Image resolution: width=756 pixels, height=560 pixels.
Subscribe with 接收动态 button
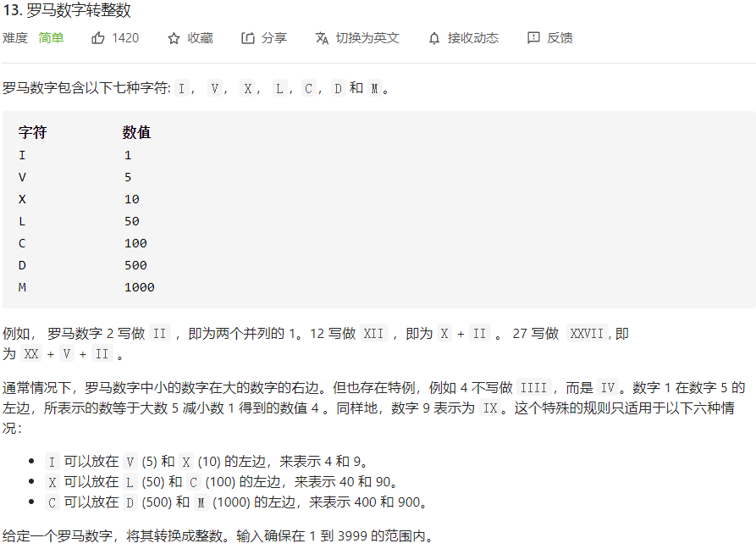coord(463,38)
